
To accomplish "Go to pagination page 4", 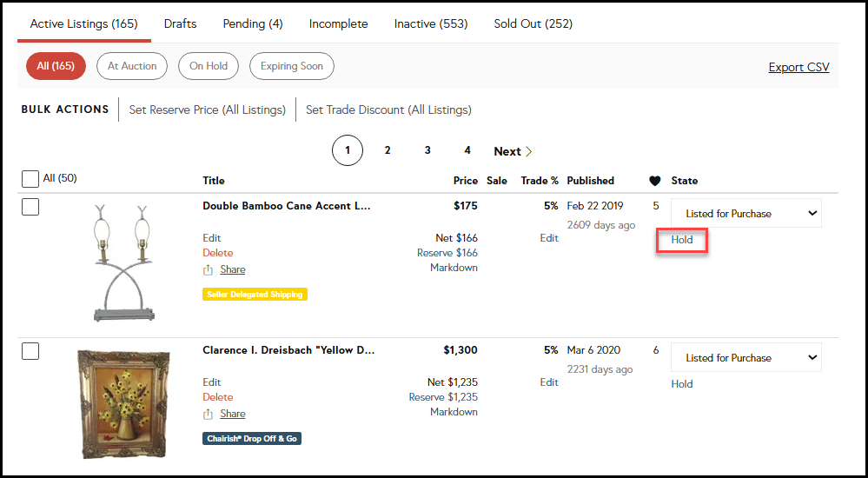I will (x=467, y=150).
